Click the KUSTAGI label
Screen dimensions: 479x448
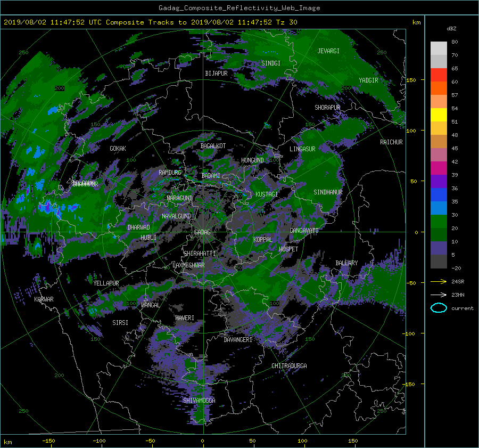pos(267,194)
